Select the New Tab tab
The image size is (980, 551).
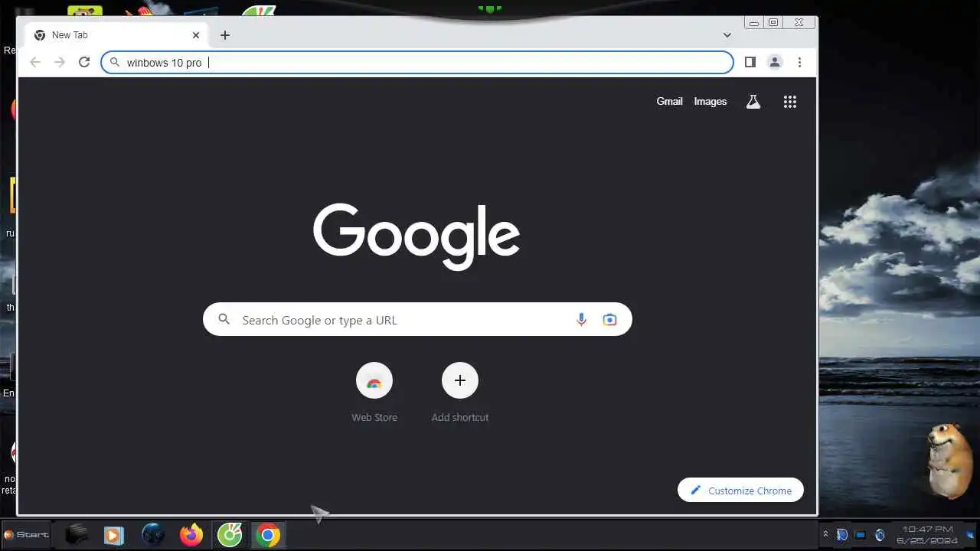click(115, 35)
